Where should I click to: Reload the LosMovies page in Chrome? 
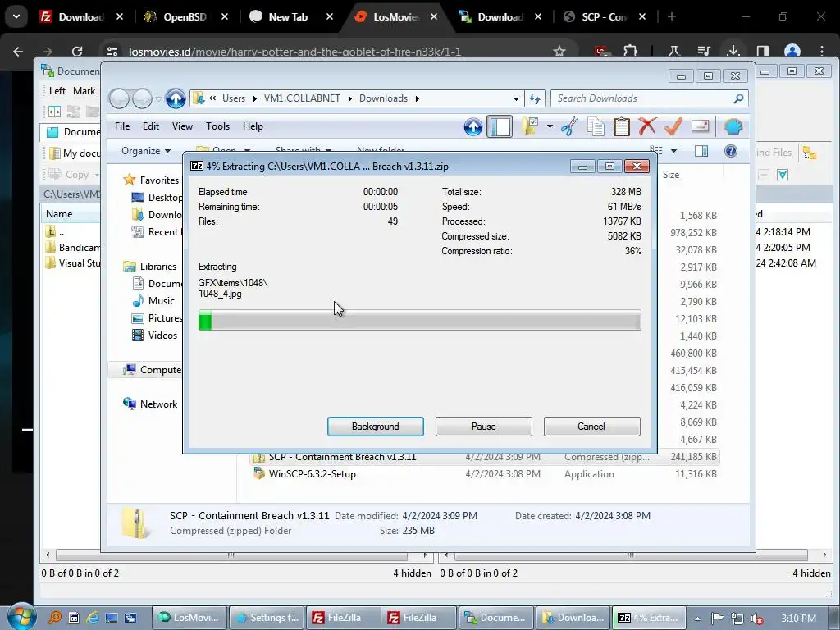click(77, 52)
